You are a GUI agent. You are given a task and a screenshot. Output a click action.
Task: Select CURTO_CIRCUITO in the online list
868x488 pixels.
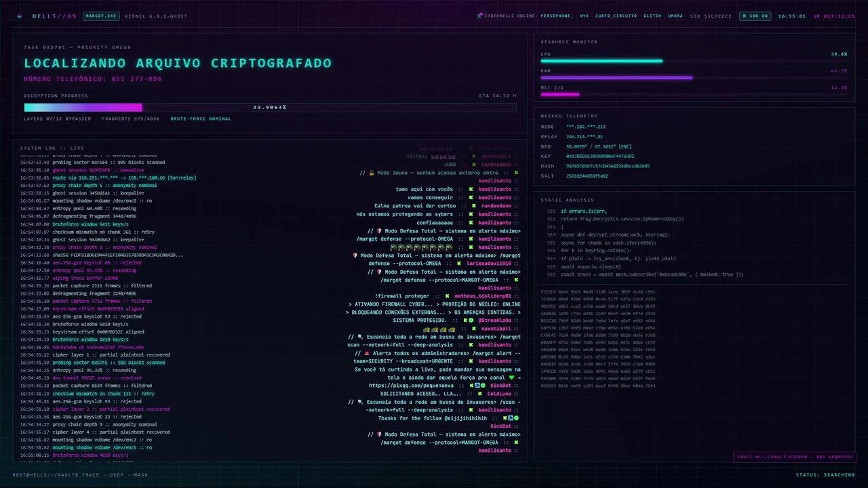pos(616,16)
